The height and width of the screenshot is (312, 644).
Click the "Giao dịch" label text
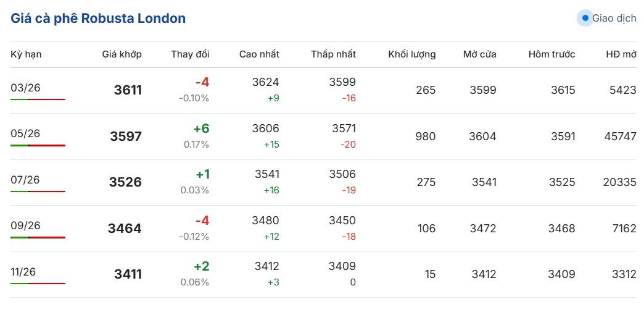(614, 19)
